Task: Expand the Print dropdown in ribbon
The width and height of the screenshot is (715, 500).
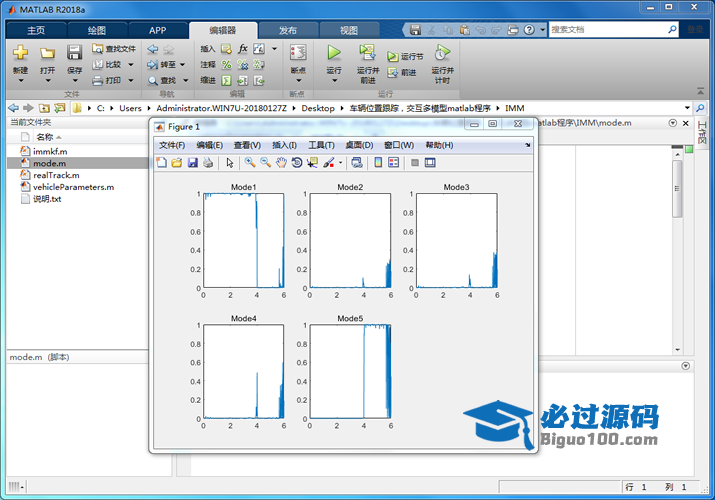Action: click(131, 80)
